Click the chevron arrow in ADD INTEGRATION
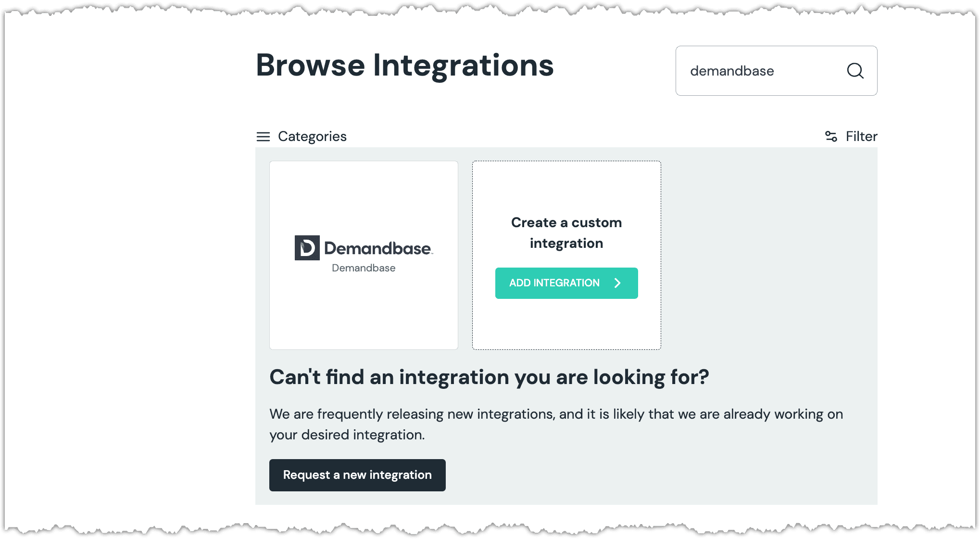 coord(617,283)
